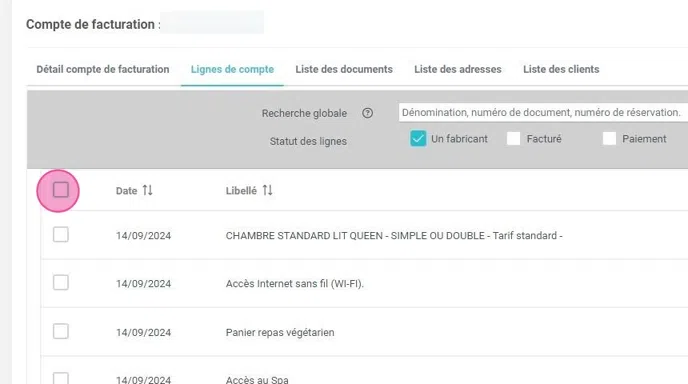Select the CHAMBRE STANDARD LIT QUEEN label text
The width and height of the screenshot is (688, 384).
(394, 236)
